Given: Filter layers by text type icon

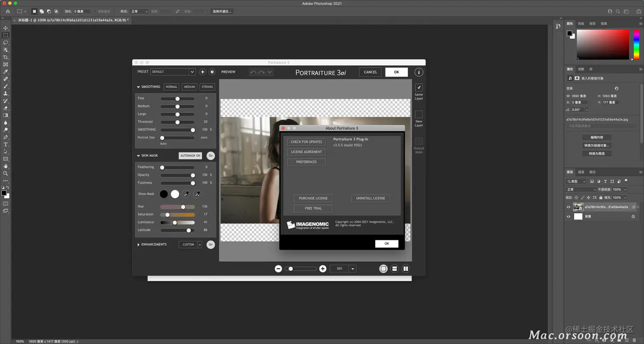Looking at the screenshot, I should click(x=606, y=182).
